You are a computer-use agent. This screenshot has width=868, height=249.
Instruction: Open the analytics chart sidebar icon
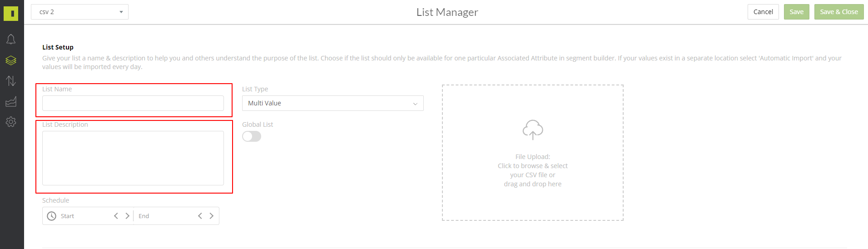pos(11,102)
